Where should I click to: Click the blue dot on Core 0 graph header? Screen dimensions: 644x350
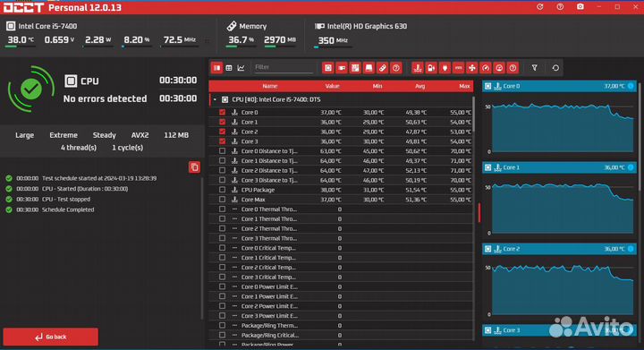(631, 86)
